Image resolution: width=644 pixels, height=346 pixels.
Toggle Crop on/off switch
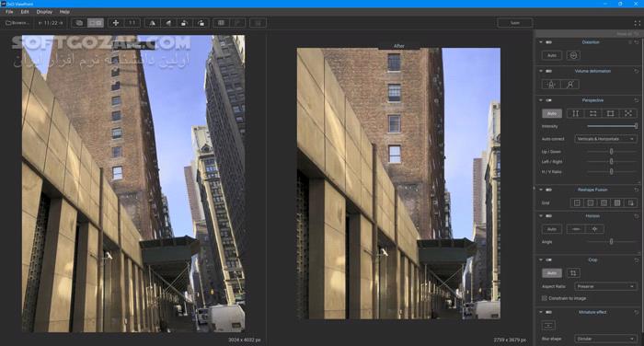point(548,259)
